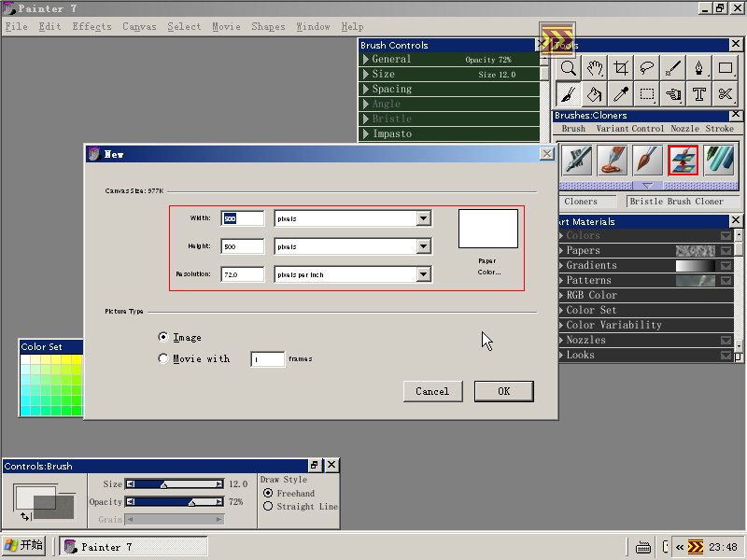Open the Variant menu in Brushes palette
Screen dimensions: 747x560
613,129
